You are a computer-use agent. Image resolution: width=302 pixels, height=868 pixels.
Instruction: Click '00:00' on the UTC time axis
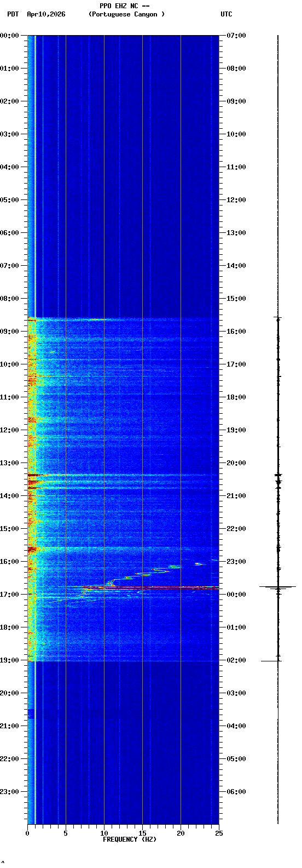pos(236,595)
